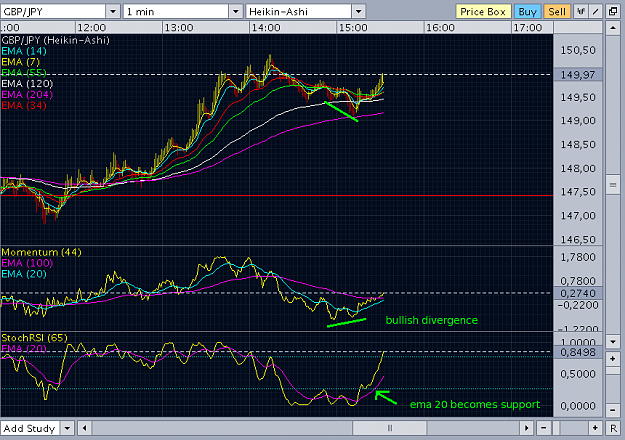Click the horizontal zoom in plus button
The width and height of the screenshot is (625, 440).
pyautogui.click(x=595, y=428)
